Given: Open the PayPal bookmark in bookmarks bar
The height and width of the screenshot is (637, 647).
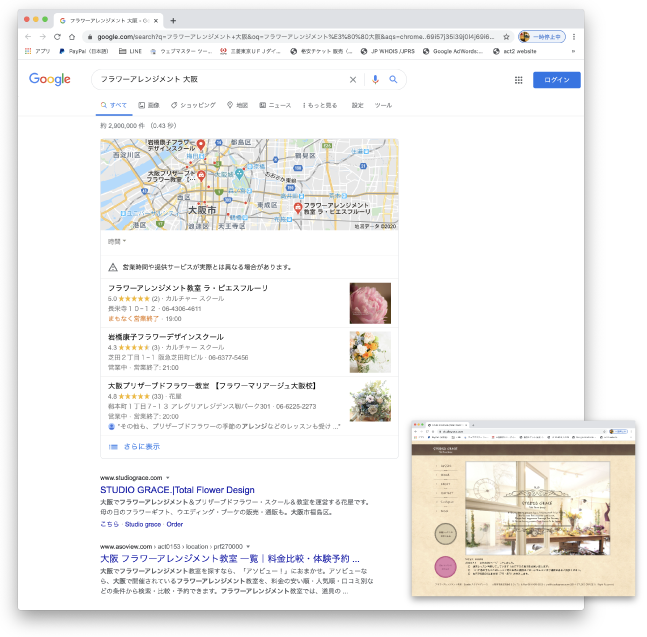Looking at the screenshot, I should click(83, 50).
